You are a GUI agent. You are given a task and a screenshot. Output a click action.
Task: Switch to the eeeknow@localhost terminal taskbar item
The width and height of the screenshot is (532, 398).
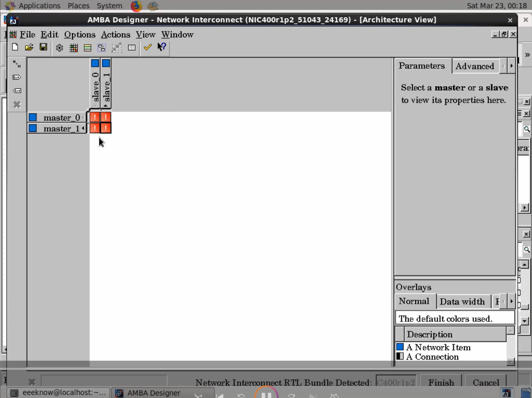coord(58,393)
